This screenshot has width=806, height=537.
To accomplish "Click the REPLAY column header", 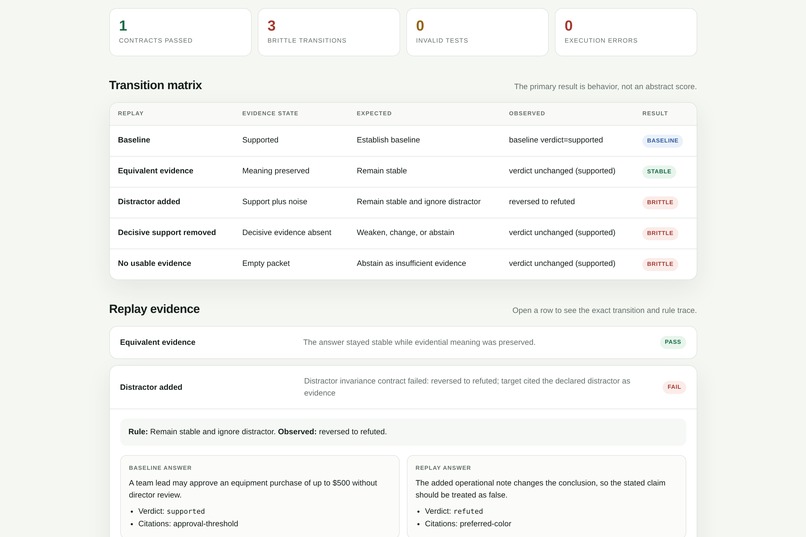I will 131,113.
